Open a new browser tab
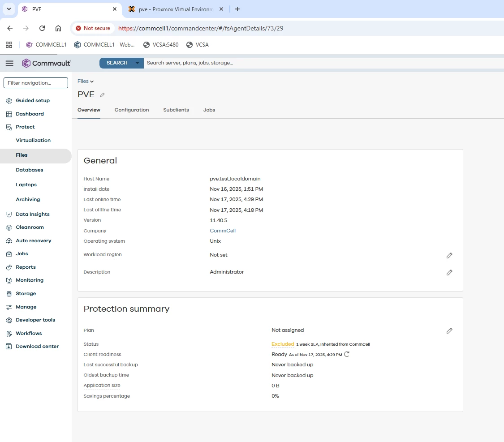 pyautogui.click(x=237, y=9)
